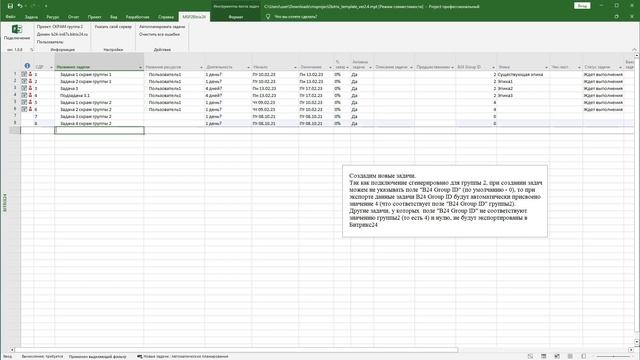The width and height of the screenshot is (640, 360).
Task: Collapse the ribbon with the chevron arrow
Action: 634,50
